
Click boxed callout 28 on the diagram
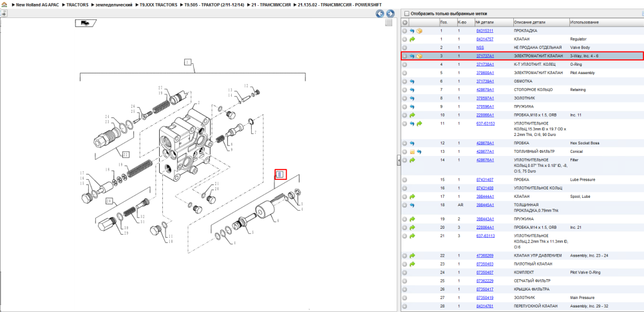pyautogui.click(x=109, y=200)
